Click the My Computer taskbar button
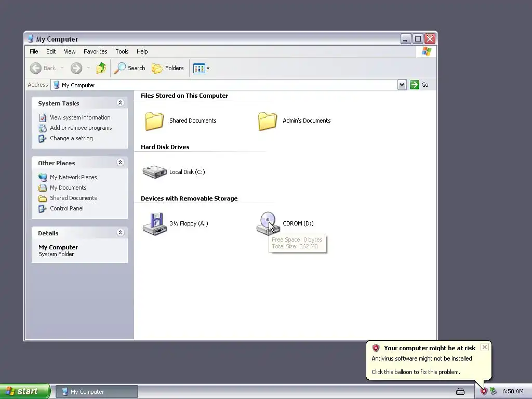The image size is (532, 399). (x=97, y=392)
